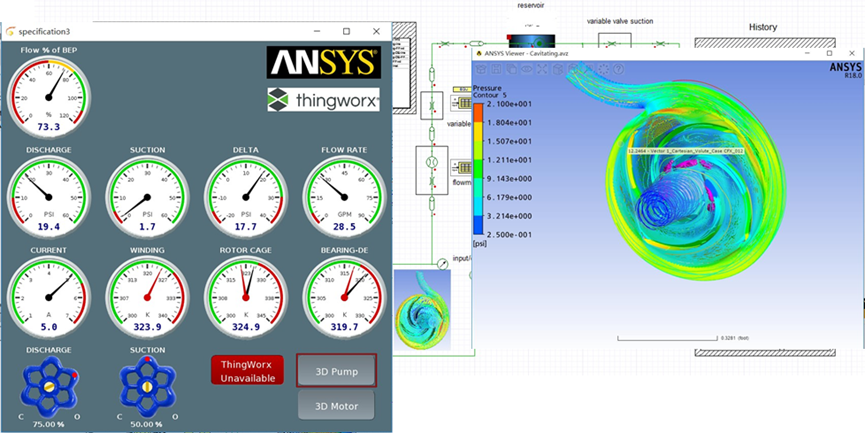Click the copy icon in ANSYS Viewer toolbar
The height and width of the screenshot is (433, 865).
[x=512, y=69]
